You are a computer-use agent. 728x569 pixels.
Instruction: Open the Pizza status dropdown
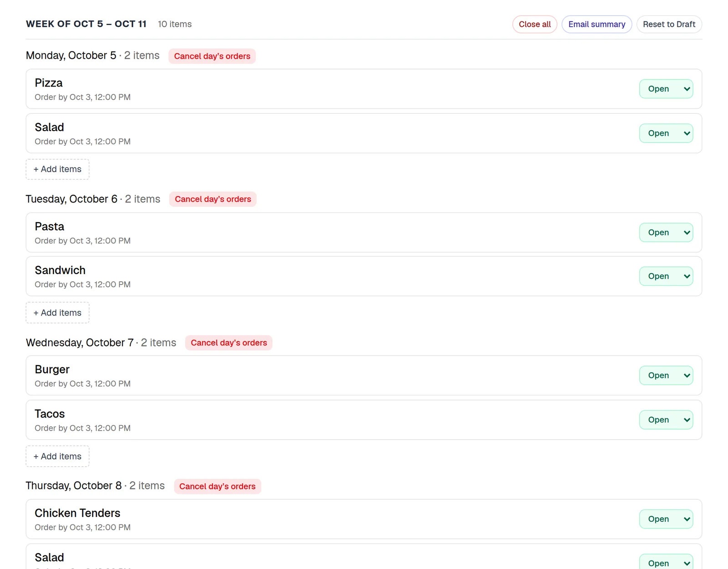point(666,89)
